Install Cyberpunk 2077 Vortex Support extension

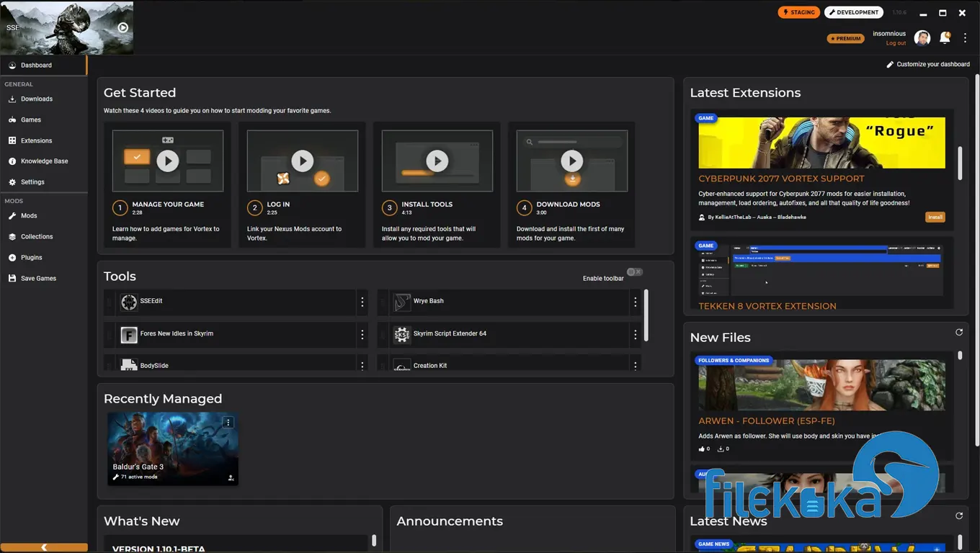click(x=935, y=217)
